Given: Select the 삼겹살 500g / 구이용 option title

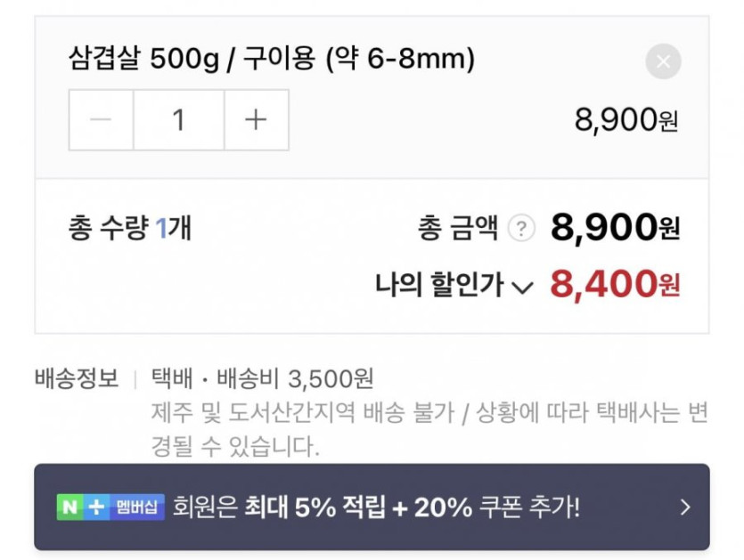Looking at the screenshot, I should click(271, 60).
